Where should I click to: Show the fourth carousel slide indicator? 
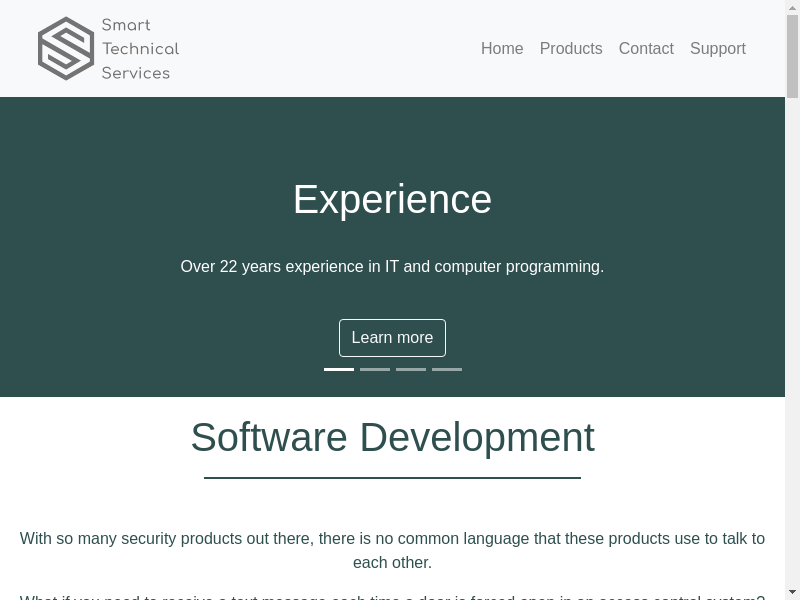tap(447, 369)
